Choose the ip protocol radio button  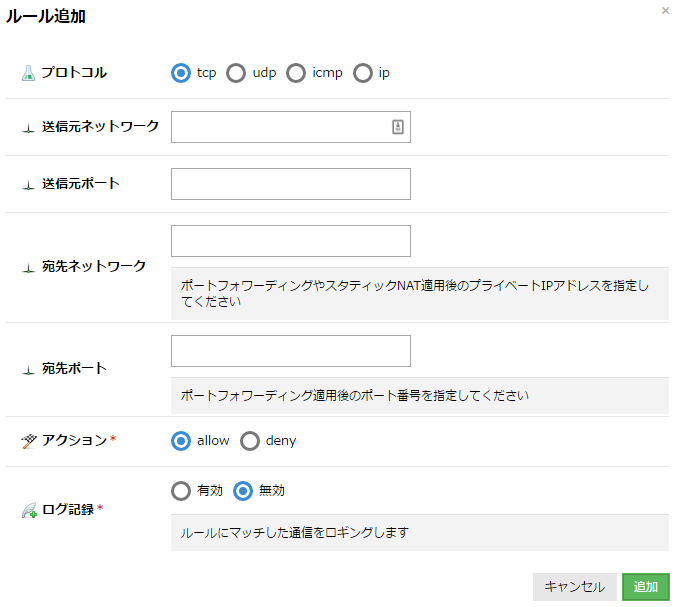tap(362, 73)
